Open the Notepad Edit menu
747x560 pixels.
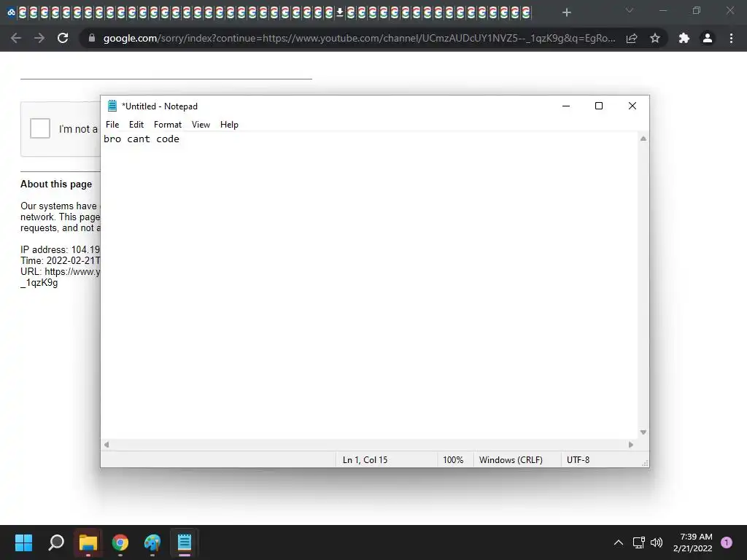136,124
